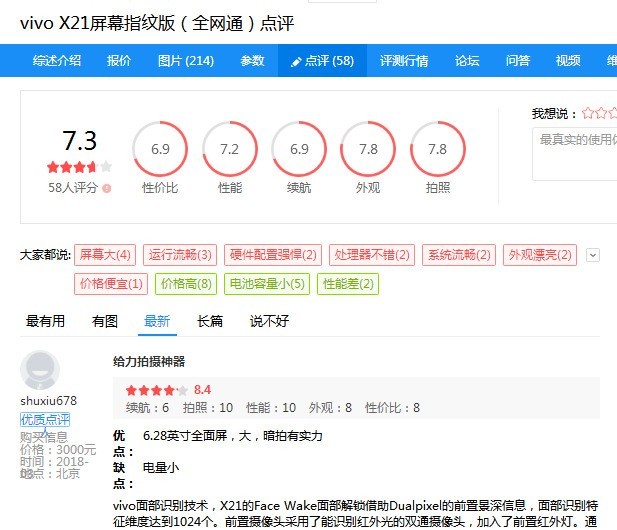
Task: Click the 价格：3000元 purchase info
Action: point(58,449)
